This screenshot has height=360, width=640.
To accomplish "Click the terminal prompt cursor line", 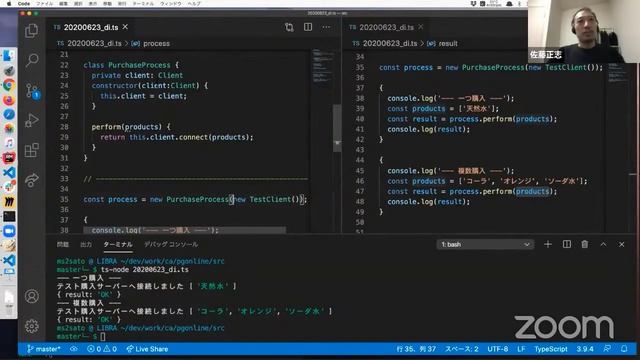I will [x=81, y=336].
